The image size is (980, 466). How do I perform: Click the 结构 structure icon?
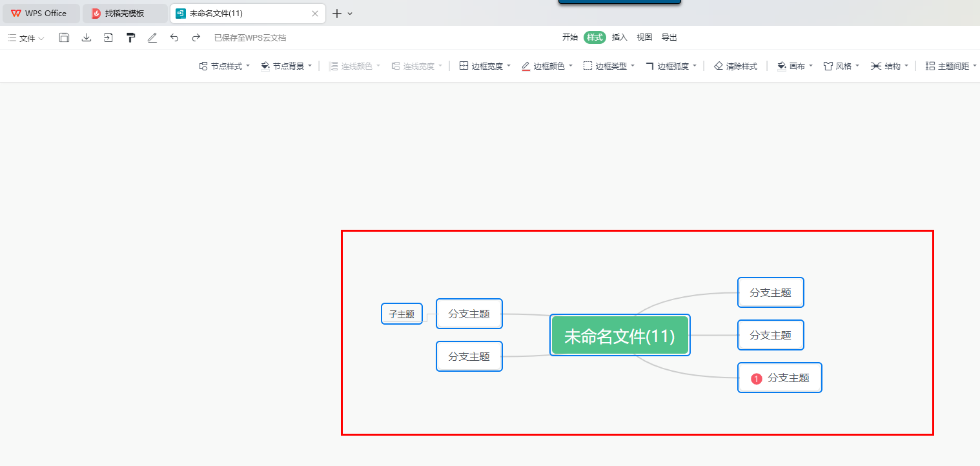[875, 66]
